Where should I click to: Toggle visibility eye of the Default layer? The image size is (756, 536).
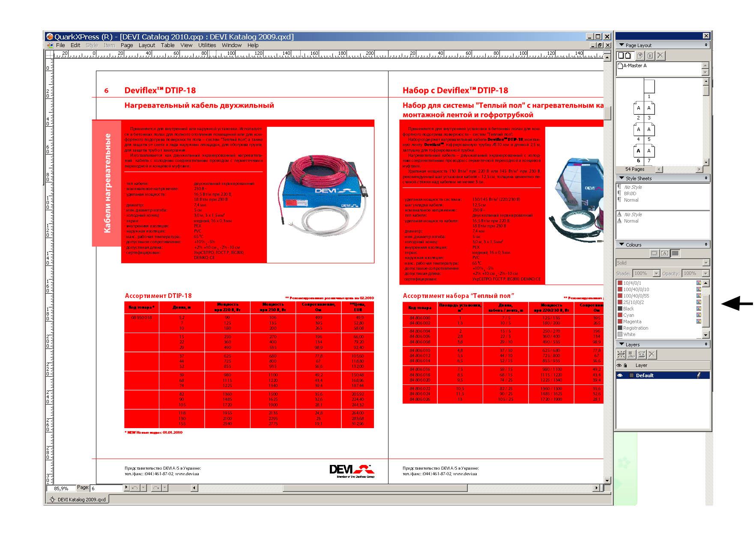point(619,375)
